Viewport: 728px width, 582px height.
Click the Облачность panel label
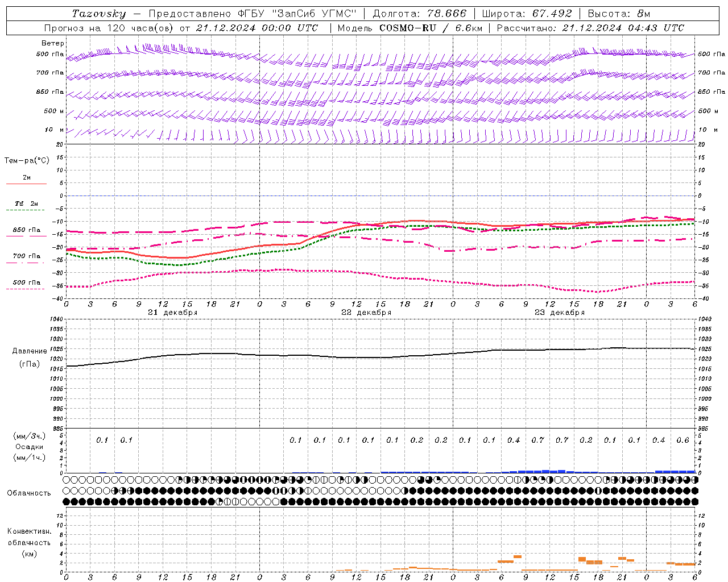(x=29, y=493)
